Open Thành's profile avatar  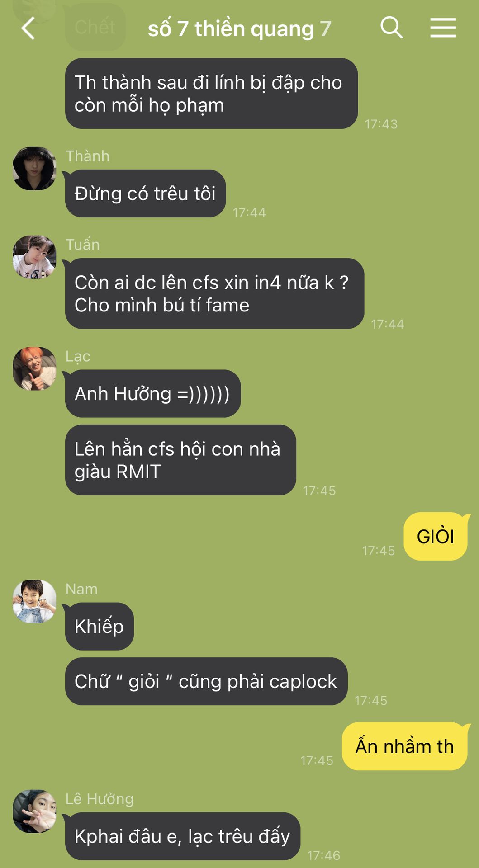(34, 168)
